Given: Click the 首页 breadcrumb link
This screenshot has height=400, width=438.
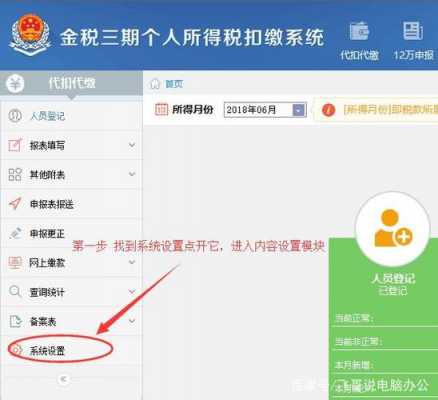Looking at the screenshot, I should point(174,84).
